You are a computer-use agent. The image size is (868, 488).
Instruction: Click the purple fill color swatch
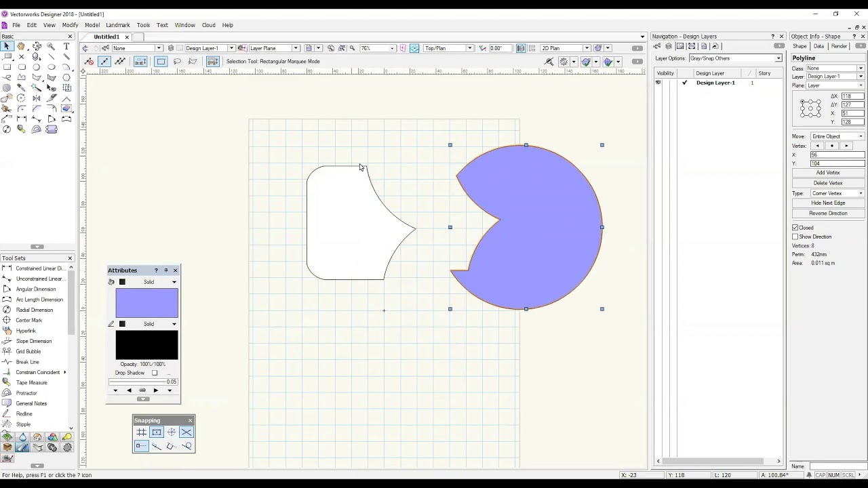147,303
